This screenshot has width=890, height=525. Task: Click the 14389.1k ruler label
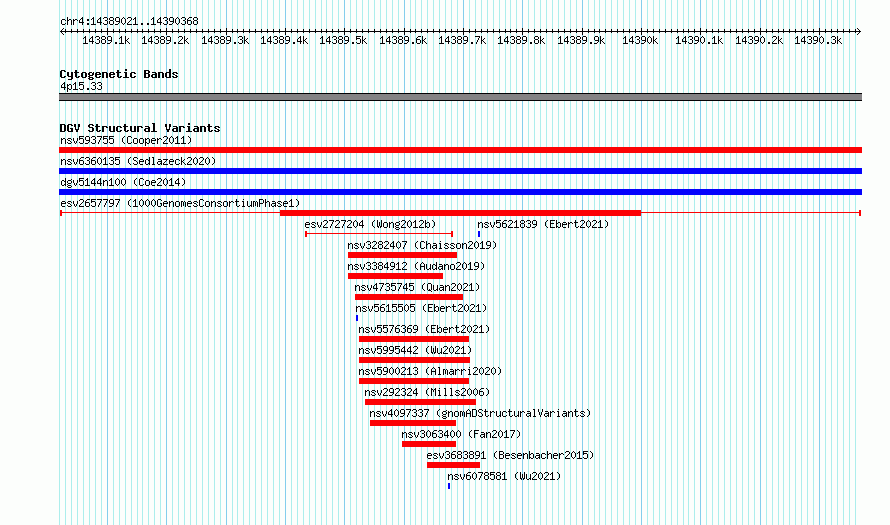coord(106,40)
